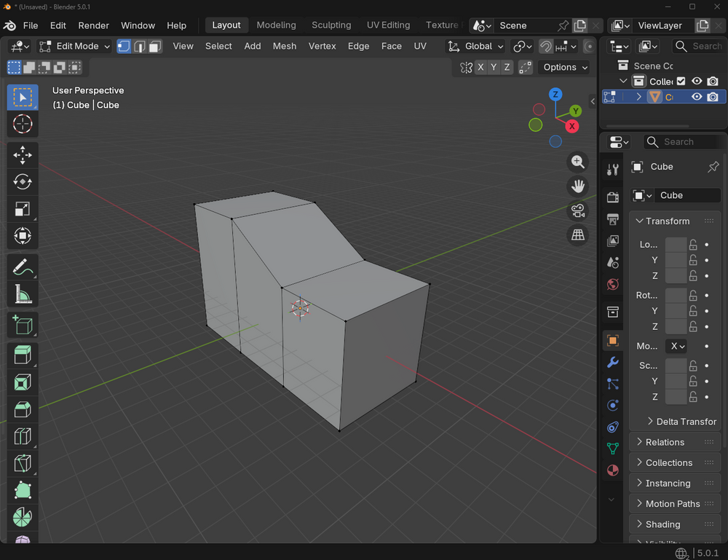Toggle X-axis mesh mirror button

coord(480,67)
